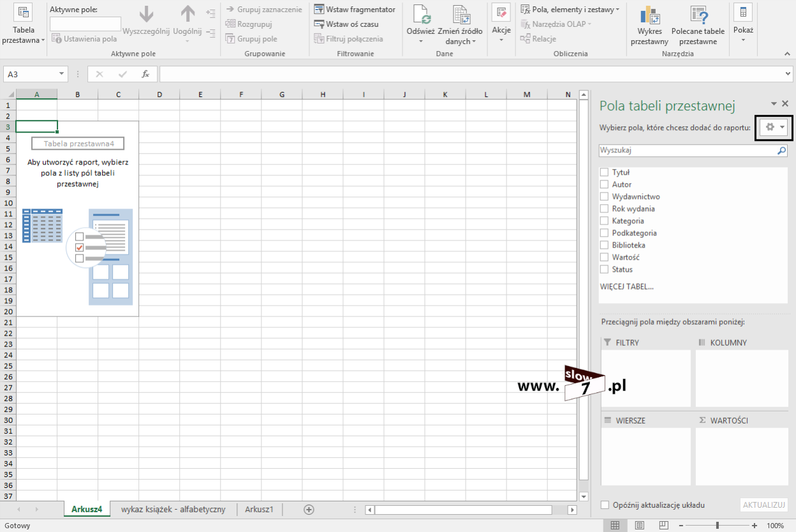Switch to Page Break Preview icon
Viewport: 796px width, 532px height.
pos(663,526)
